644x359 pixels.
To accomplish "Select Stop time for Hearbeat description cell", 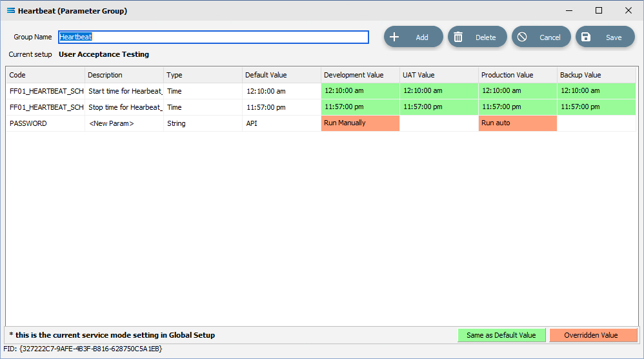I will click(x=124, y=107).
